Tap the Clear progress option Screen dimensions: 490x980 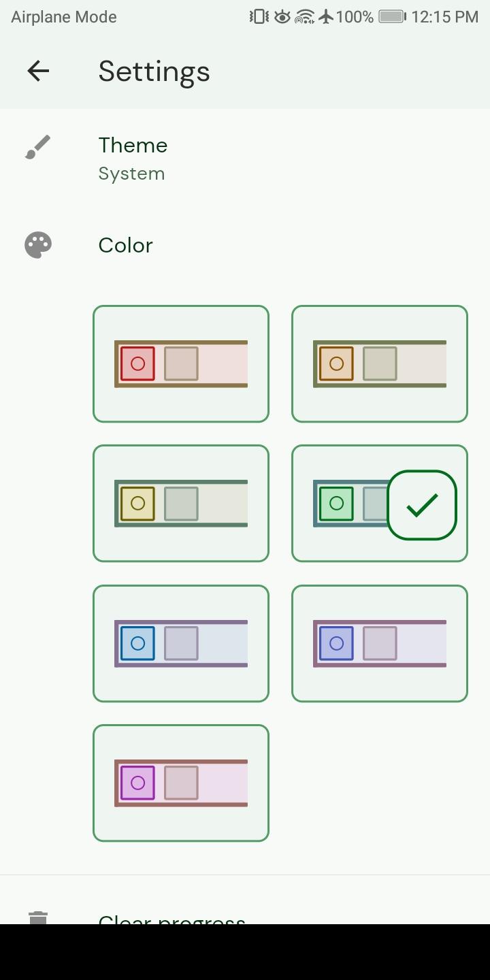click(x=171, y=919)
